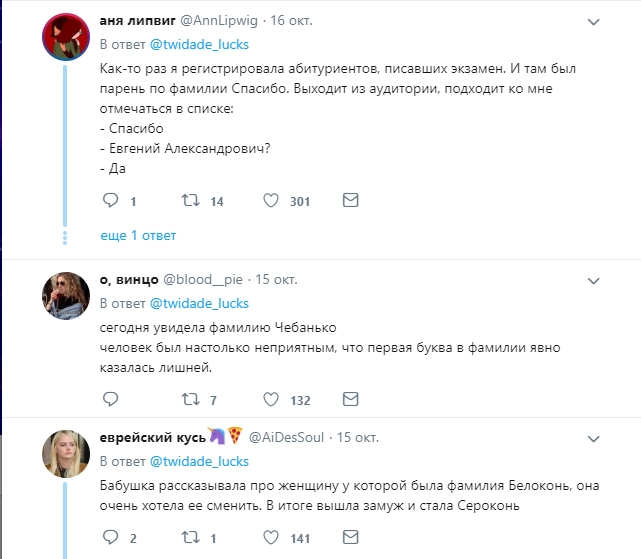Open Аня Липвиг's profile avatar
Image resolution: width=641 pixels, height=559 pixels.
coord(68,39)
